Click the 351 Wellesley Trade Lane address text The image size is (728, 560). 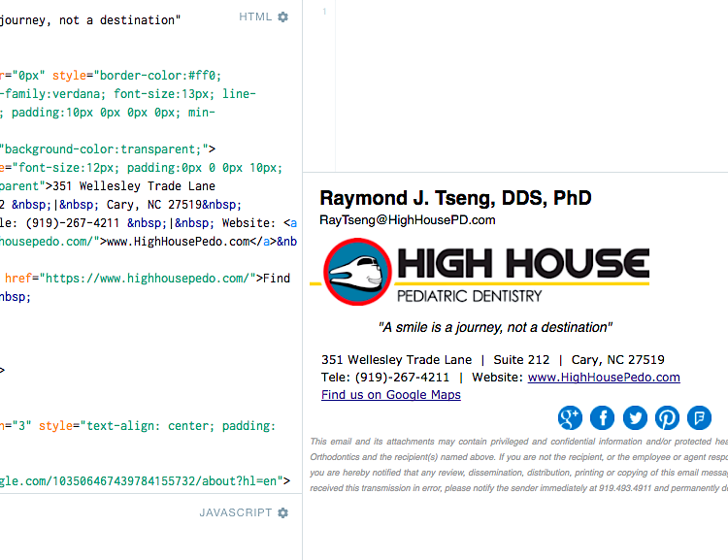coord(396,360)
